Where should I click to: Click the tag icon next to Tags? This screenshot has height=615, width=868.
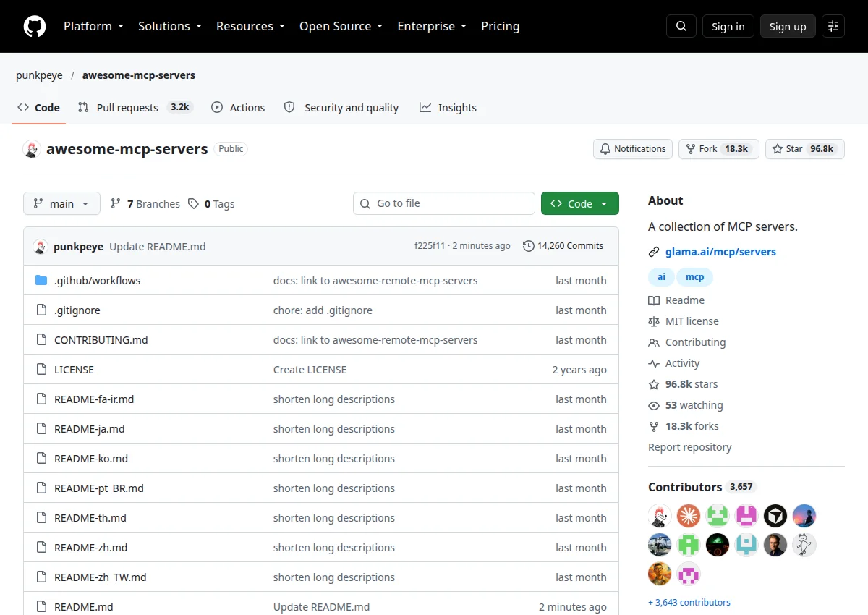[x=193, y=204]
